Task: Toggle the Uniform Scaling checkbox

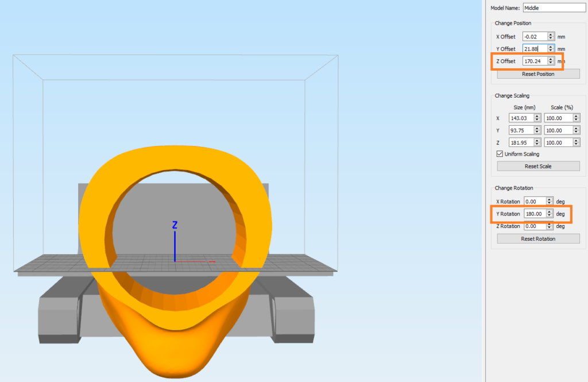Action: pyautogui.click(x=500, y=154)
